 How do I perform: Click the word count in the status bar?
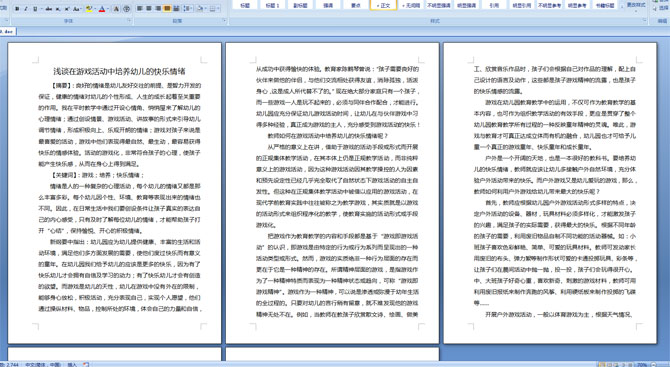9,364
